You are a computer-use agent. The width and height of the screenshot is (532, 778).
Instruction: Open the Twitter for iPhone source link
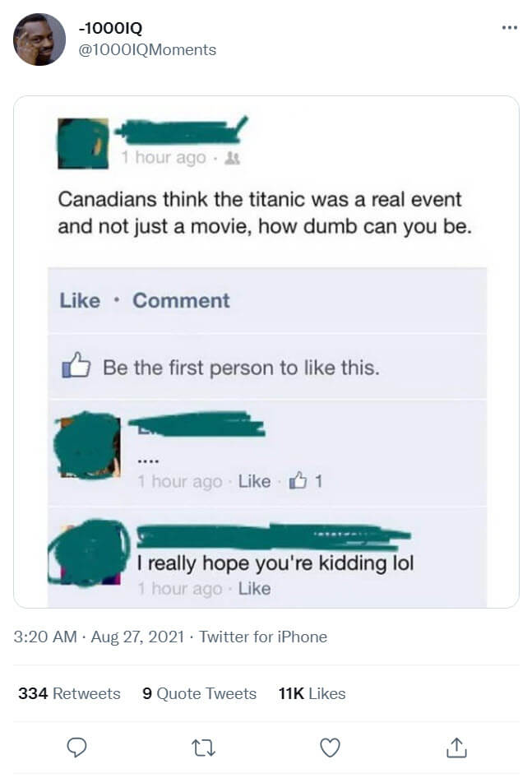click(263, 637)
